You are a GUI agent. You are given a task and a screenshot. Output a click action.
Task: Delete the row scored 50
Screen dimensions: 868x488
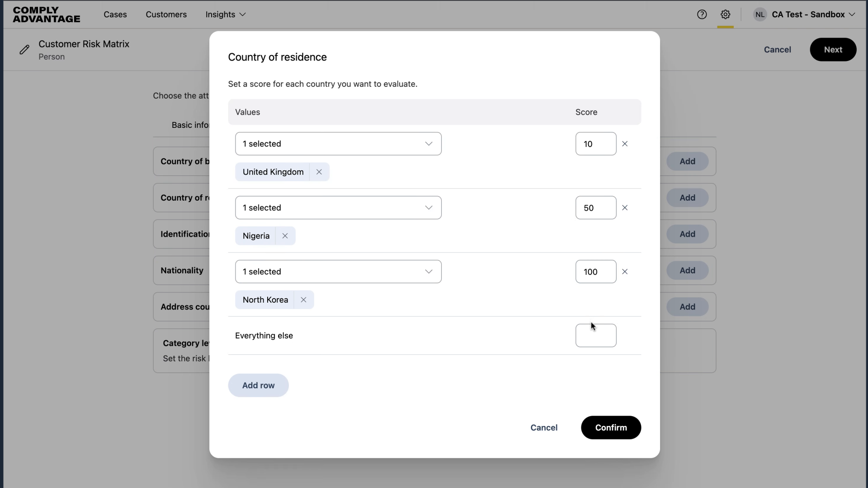coord(625,208)
